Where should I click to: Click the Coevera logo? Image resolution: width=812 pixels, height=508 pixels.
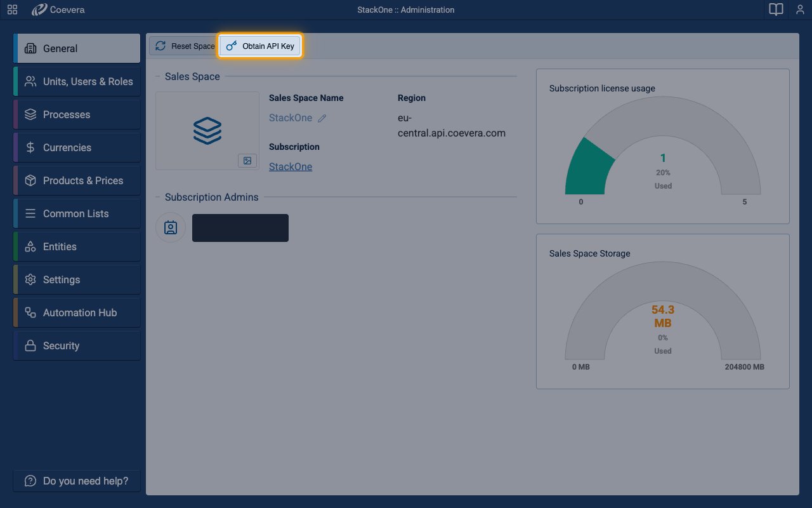[x=58, y=10]
